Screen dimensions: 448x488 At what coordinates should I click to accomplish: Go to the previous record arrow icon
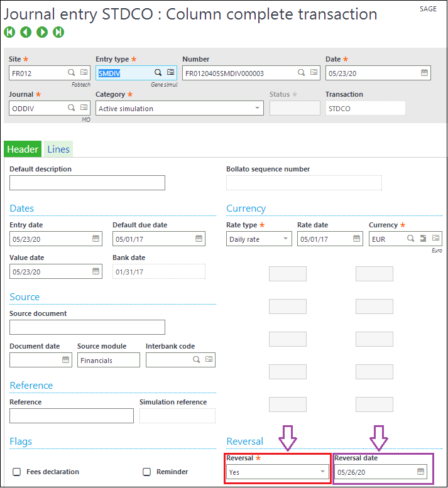(26, 32)
